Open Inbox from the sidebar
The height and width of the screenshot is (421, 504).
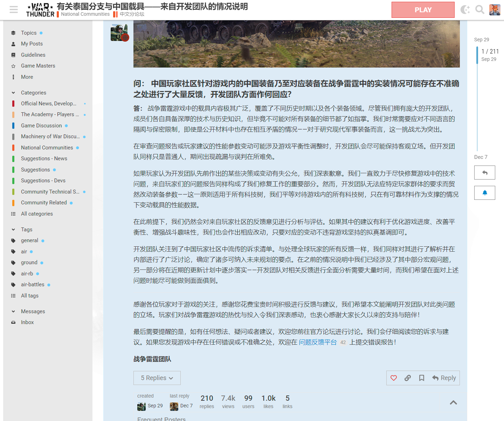(x=27, y=322)
